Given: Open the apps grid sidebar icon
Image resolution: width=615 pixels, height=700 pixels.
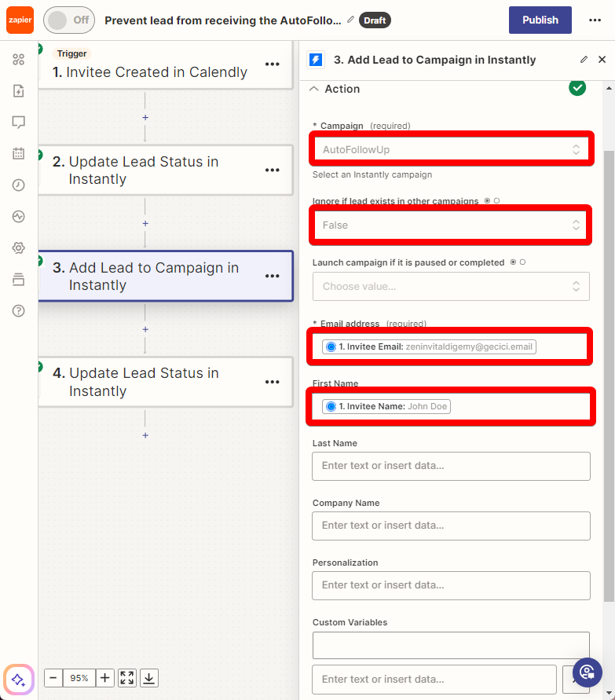Looking at the screenshot, I should click(x=18, y=60).
